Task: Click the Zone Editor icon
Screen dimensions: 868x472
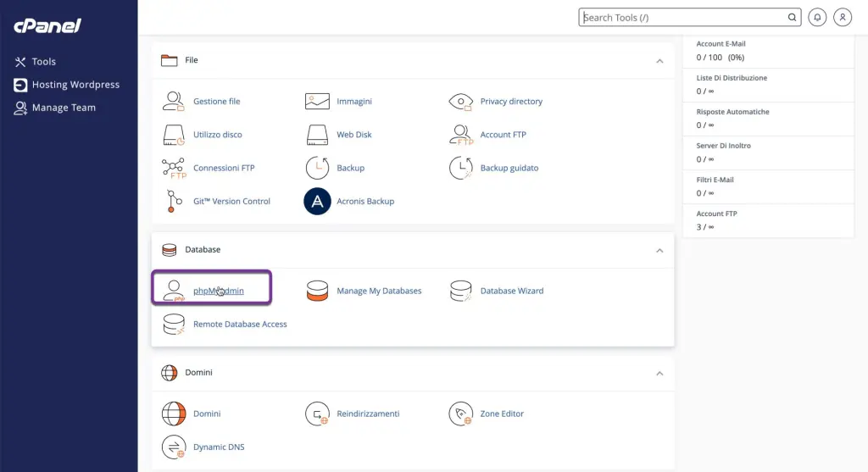Action: [460, 414]
